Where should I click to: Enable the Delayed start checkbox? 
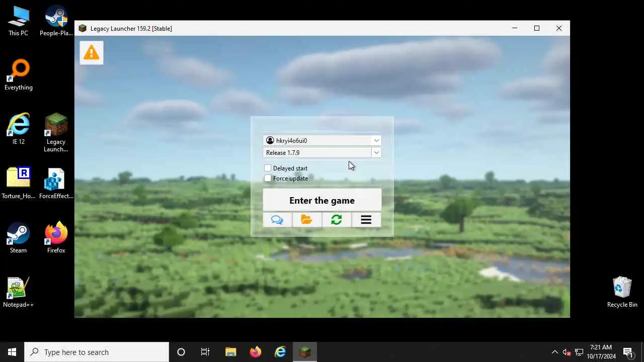[268, 168]
